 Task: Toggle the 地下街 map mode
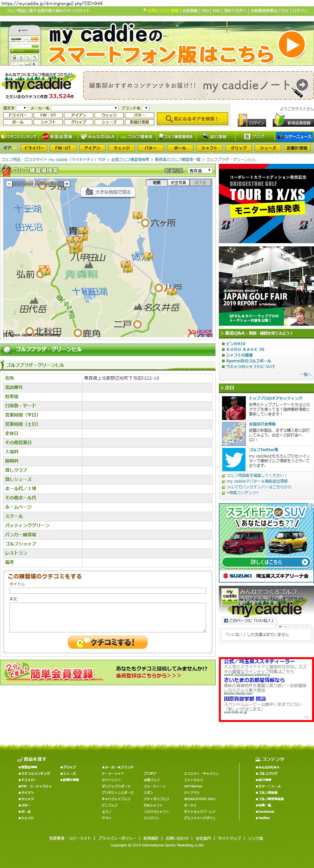point(200,183)
